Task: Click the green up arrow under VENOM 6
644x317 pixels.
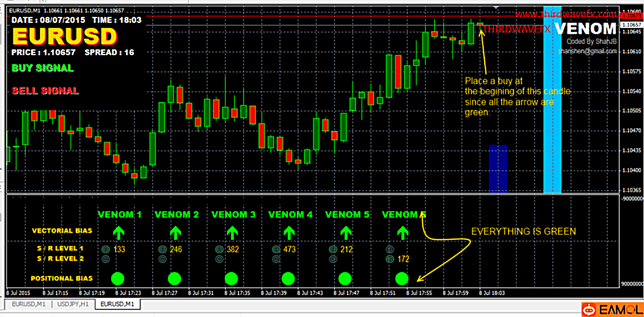Action: pos(402,233)
